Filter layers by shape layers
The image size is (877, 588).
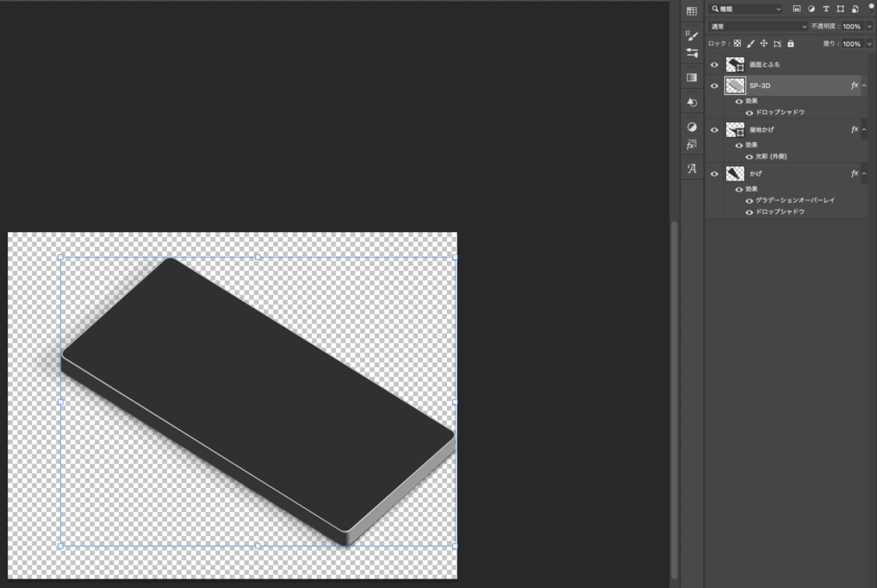click(x=840, y=9)
